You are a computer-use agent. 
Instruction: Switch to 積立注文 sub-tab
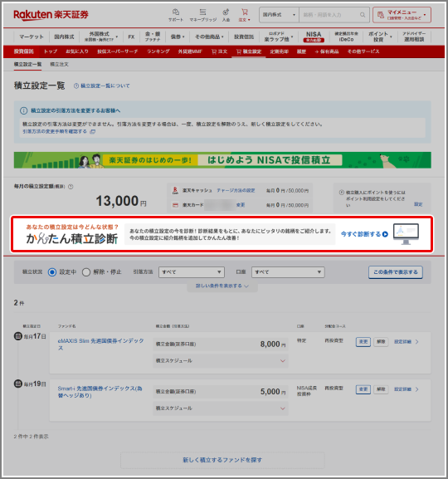point(59,64)
